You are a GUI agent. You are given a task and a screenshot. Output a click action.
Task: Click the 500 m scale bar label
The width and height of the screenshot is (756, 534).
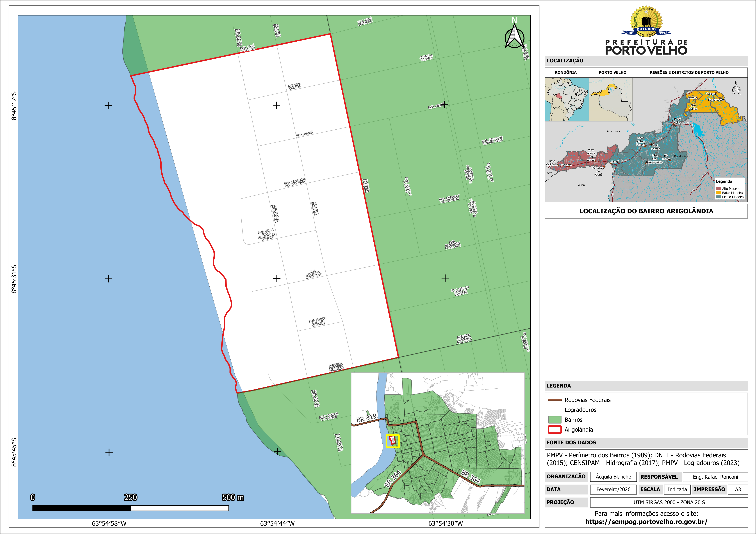click(233, 497)
